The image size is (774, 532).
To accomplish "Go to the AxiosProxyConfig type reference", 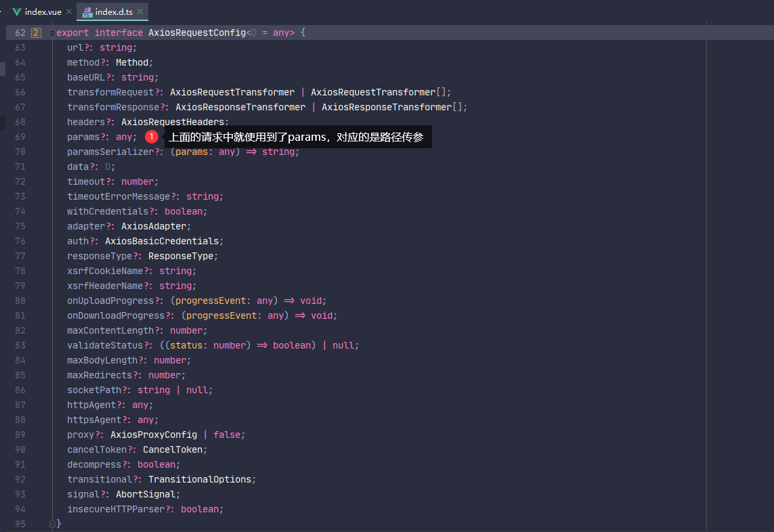I will (154, 435).
